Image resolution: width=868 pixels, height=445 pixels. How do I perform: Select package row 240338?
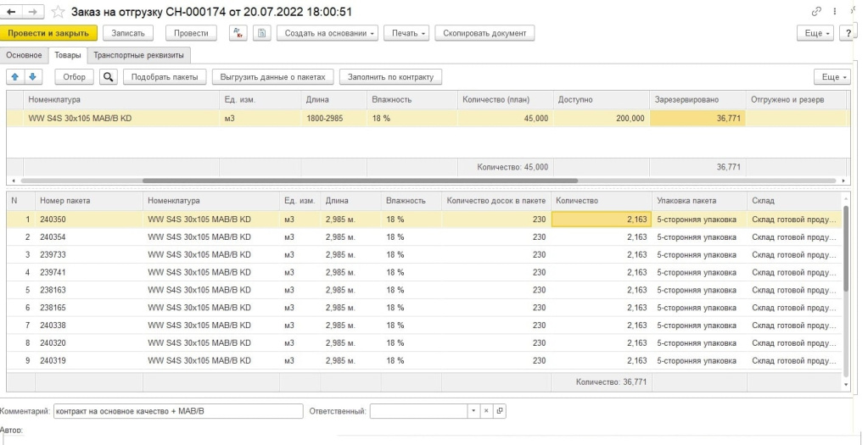tap(424, 325)
